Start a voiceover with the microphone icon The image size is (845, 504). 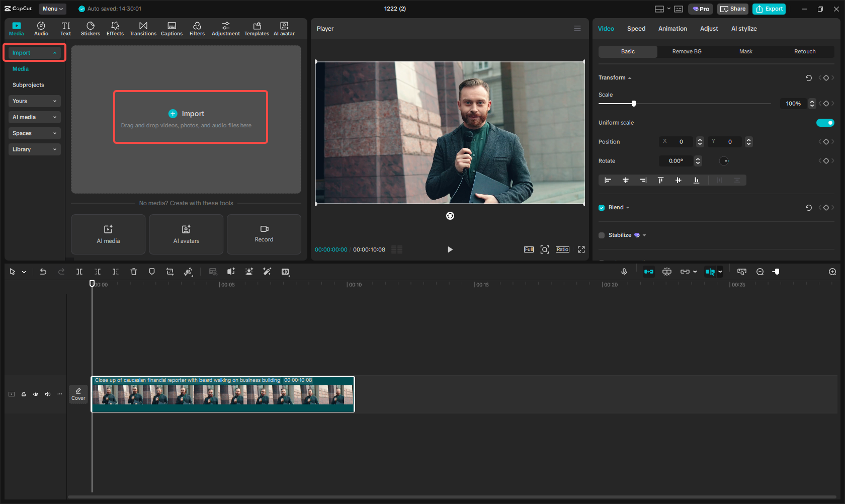point(624,272)
